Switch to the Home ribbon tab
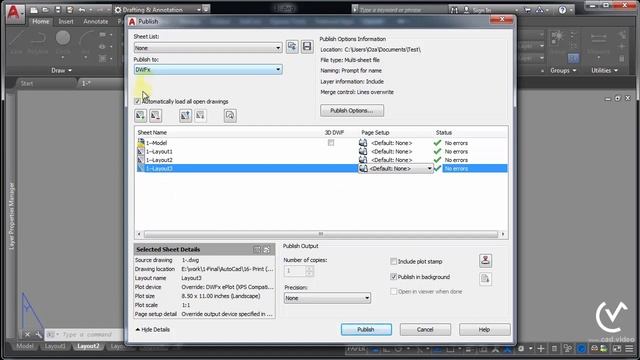Image resolution: width=640 pixels, height=360 pixels. 41,21
